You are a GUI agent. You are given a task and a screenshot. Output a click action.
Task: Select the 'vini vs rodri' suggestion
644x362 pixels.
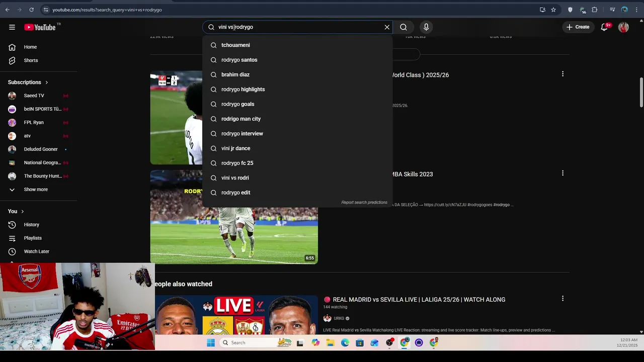[297, 178]
